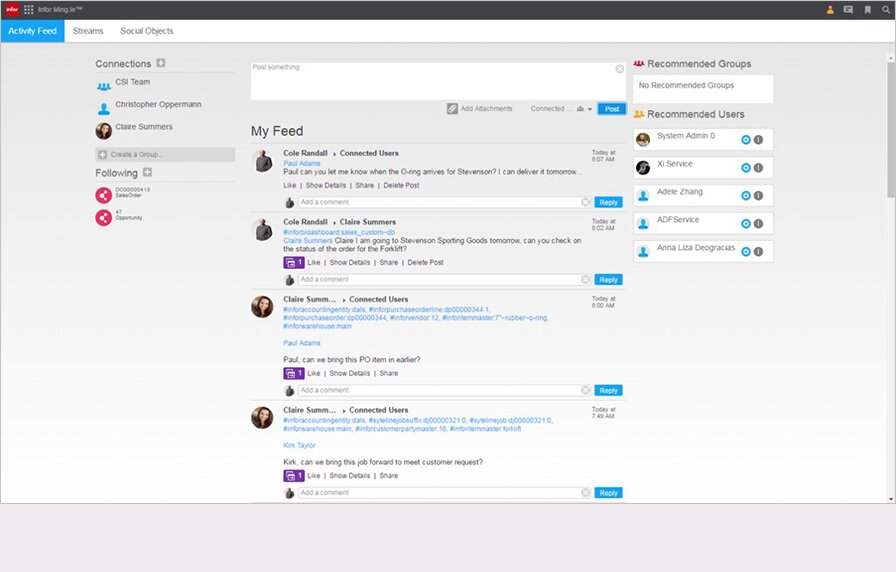This screenshot has width=896, height=572.
Task: Click the plus icon beside Connections
Action: coord(161,63)
